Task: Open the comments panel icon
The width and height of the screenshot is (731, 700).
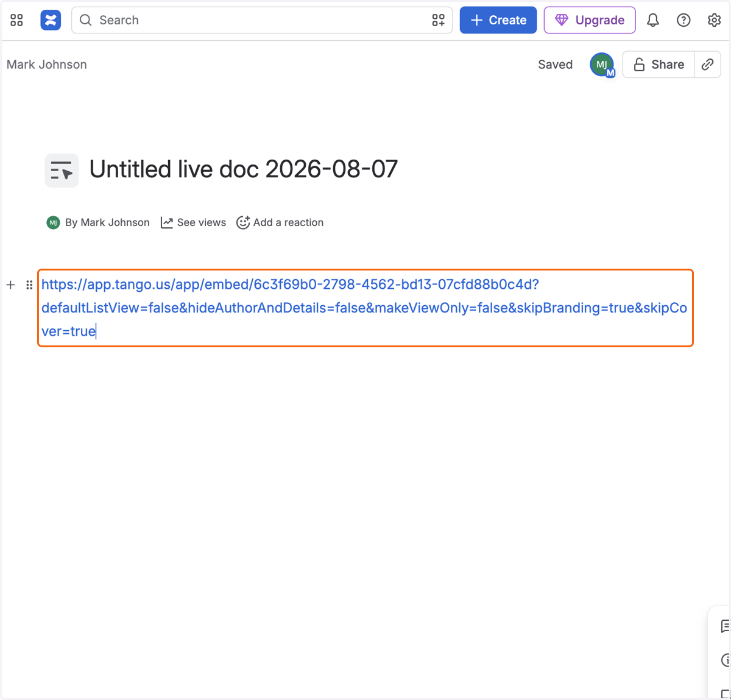Action: [725, 626]
